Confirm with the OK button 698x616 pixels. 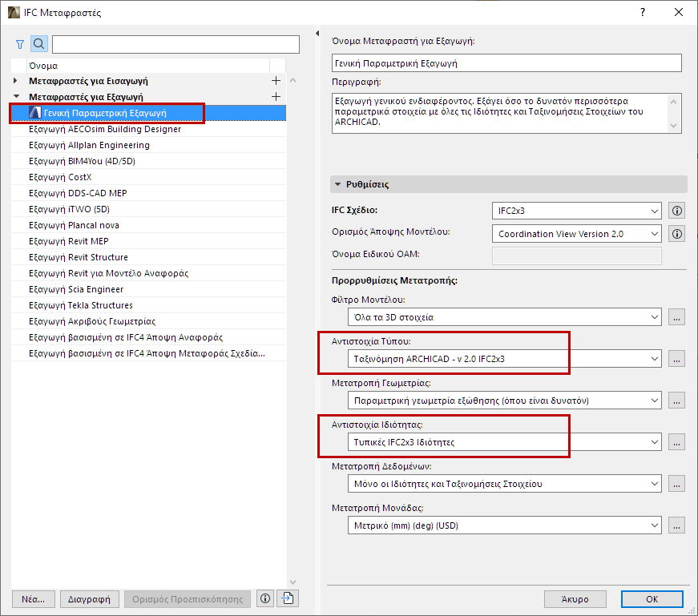(x=652, y=599)
